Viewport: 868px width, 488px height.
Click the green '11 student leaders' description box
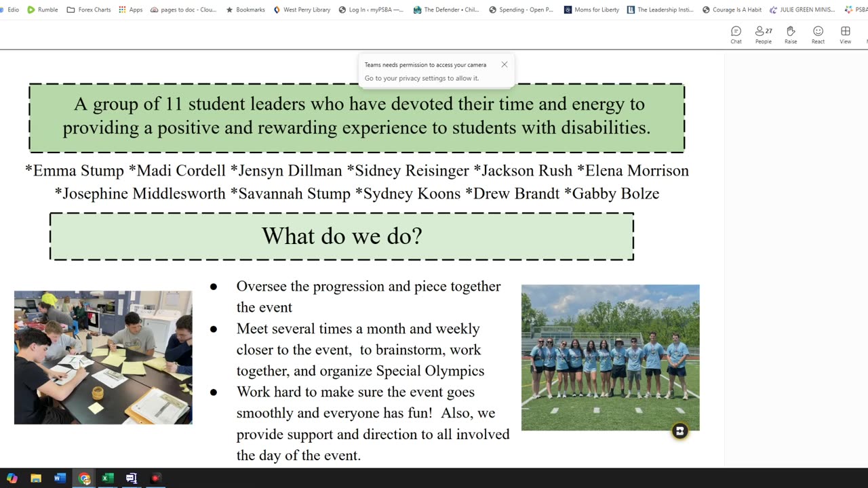[357, 117]
